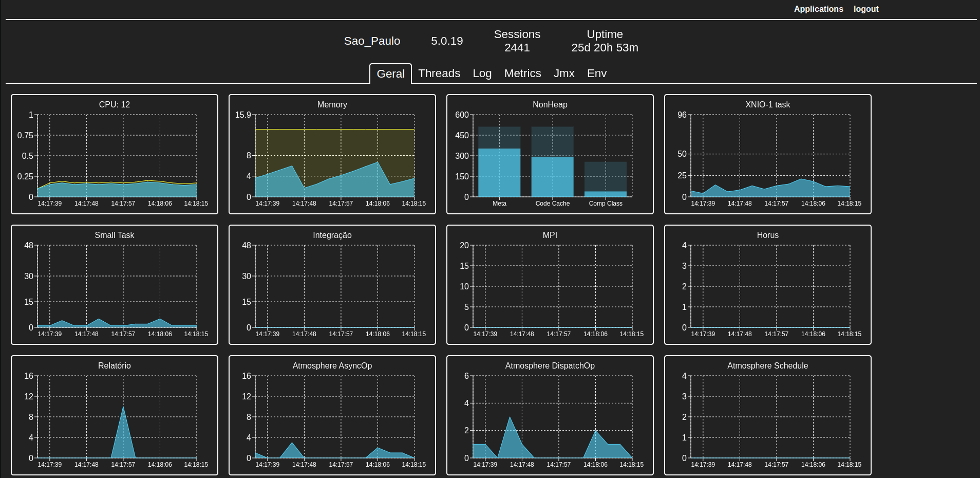Click the Atmosphere AsyncOp chart title

(332, 365)
